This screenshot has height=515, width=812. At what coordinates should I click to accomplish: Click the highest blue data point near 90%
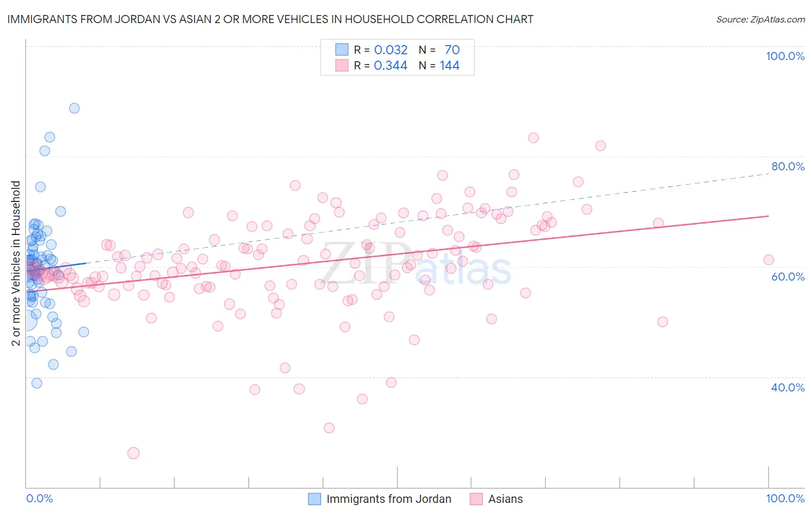pos(74,108)
